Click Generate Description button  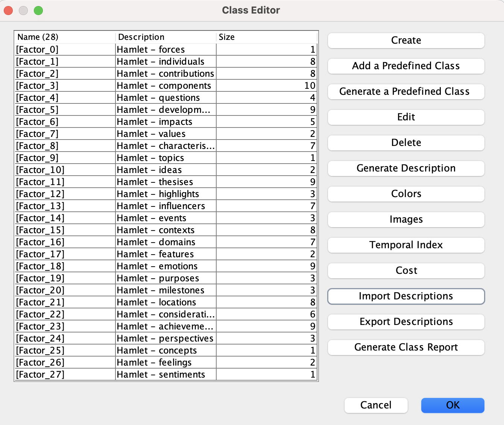coord(406,168)
